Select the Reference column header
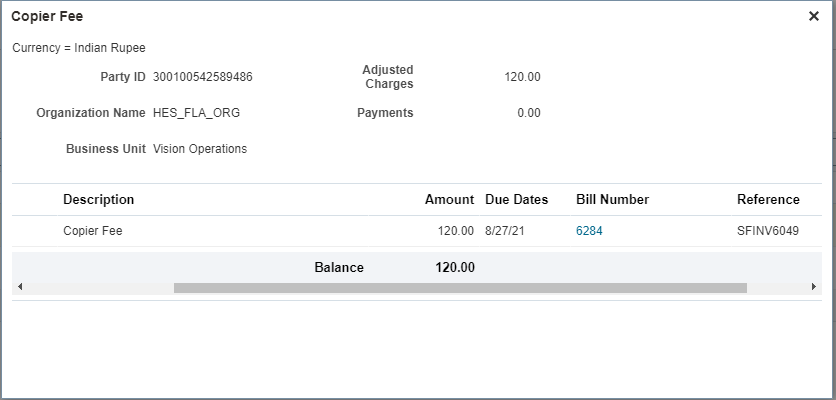 pyautogui.click(x=768, y=199)
